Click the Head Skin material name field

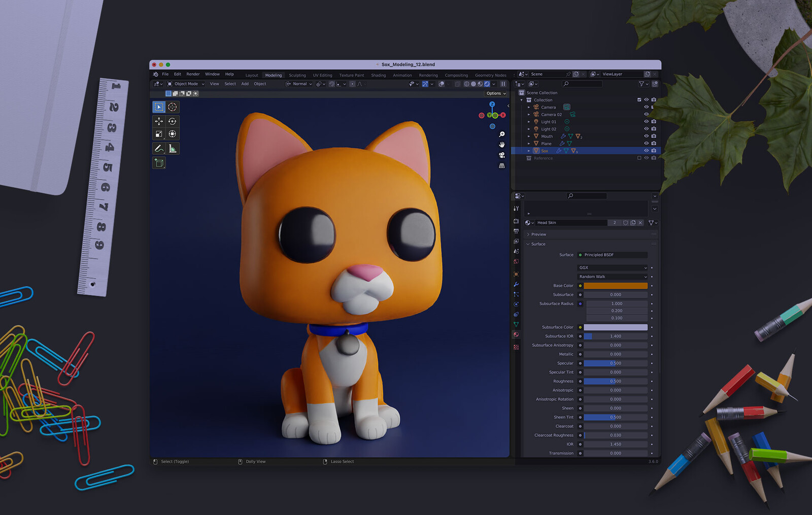(x=571, y=223)
